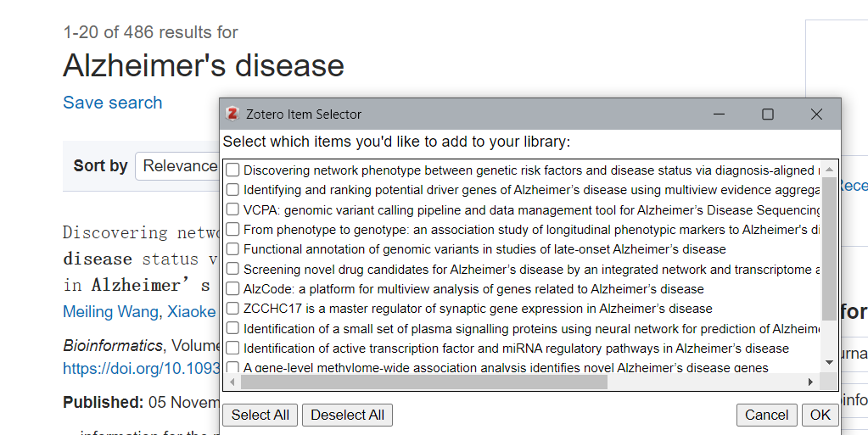
Task: Open the Sort by Relevance dropdown
Action: point(177,166)
